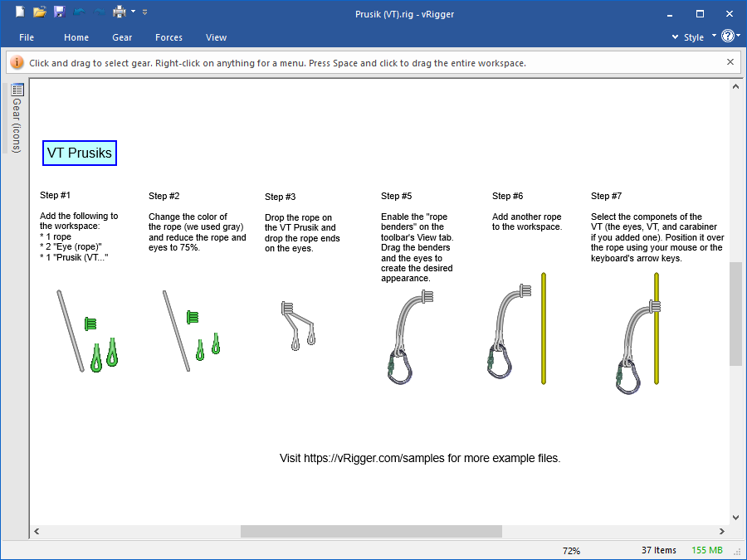Screen dimensions: 747x560
Task: Switch to the Gear tab
Action: point(122,37)
